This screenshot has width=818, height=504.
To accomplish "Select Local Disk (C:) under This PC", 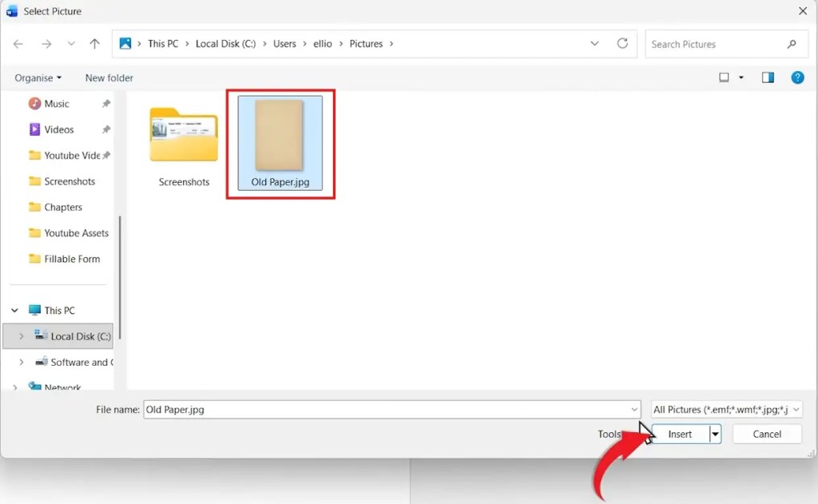I will tap(72, 335).
